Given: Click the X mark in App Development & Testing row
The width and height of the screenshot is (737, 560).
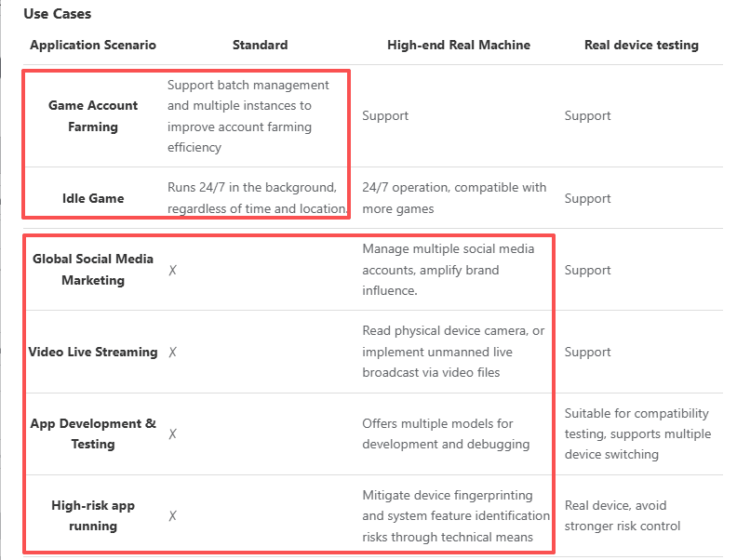Looking at the screenshot, I should 173,434.
